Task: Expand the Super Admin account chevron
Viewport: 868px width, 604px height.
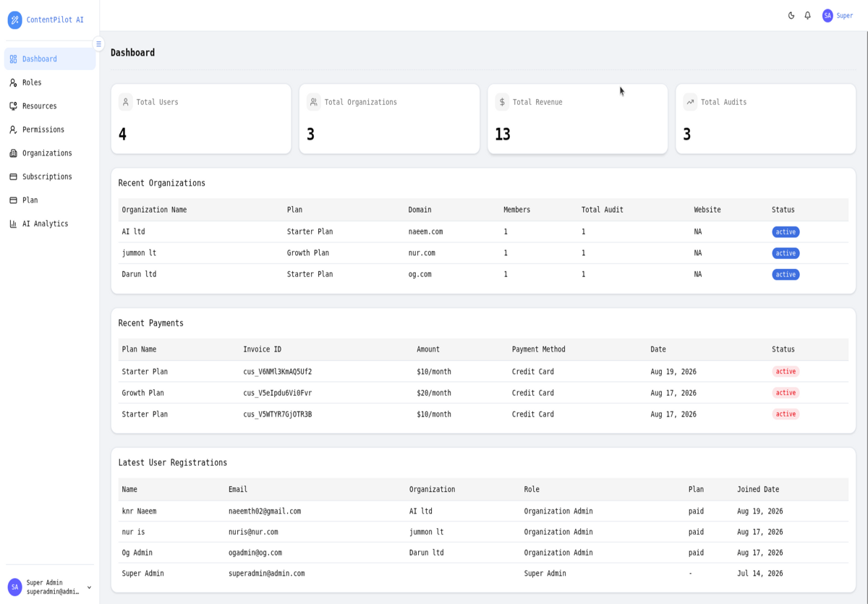Action: 89,587
